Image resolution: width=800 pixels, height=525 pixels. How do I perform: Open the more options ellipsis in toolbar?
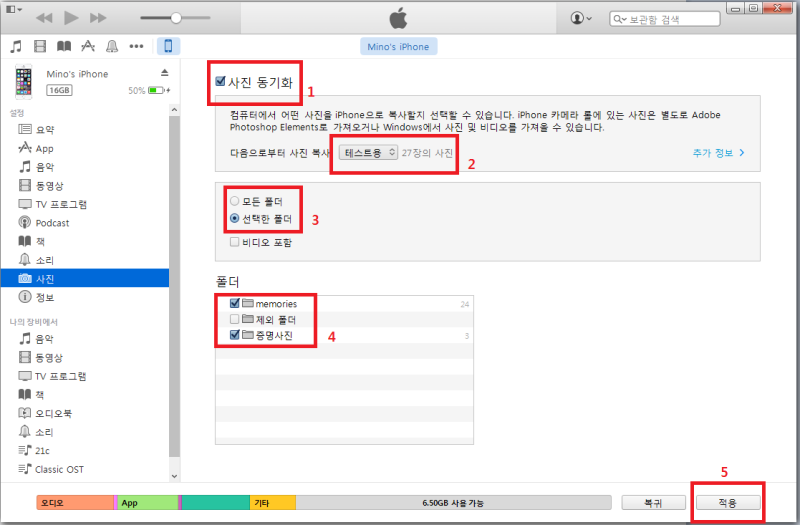point(136,46)
